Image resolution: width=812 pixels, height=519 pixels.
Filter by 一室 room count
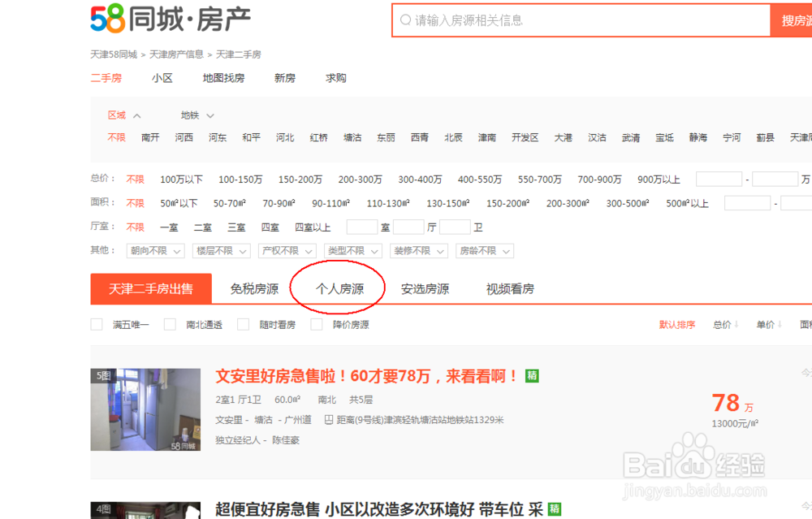point(169,227)
